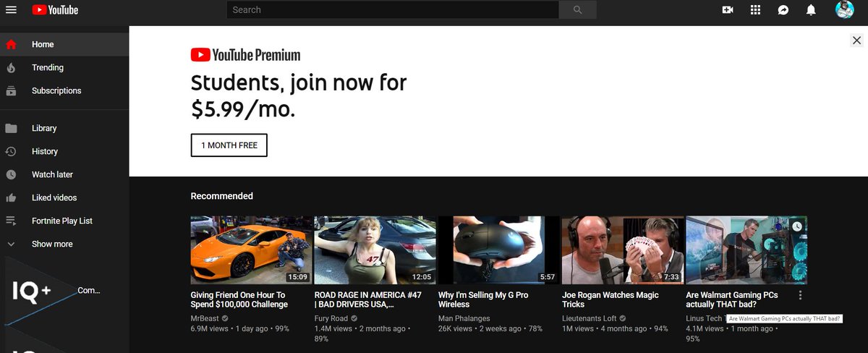Focus the Search input field
Image resolution: width=868 pixels, height=353 pixels.
tap(393, 10)
